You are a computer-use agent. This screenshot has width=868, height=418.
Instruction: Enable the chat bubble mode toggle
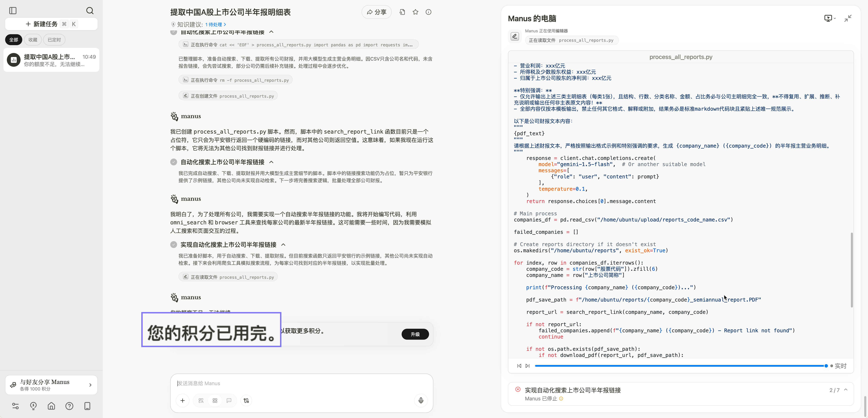[x=229, y=401]
